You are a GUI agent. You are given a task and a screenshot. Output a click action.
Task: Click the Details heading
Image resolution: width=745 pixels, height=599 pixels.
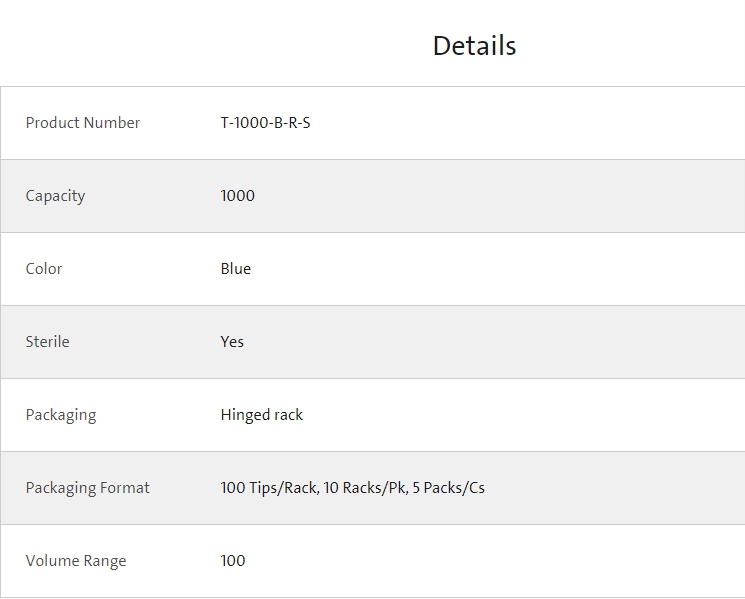[x=474, y=46]
